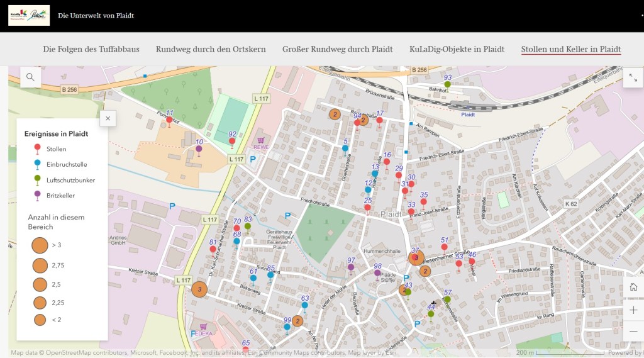Select purple Britzkeller marker number 10

pos(199,149)
